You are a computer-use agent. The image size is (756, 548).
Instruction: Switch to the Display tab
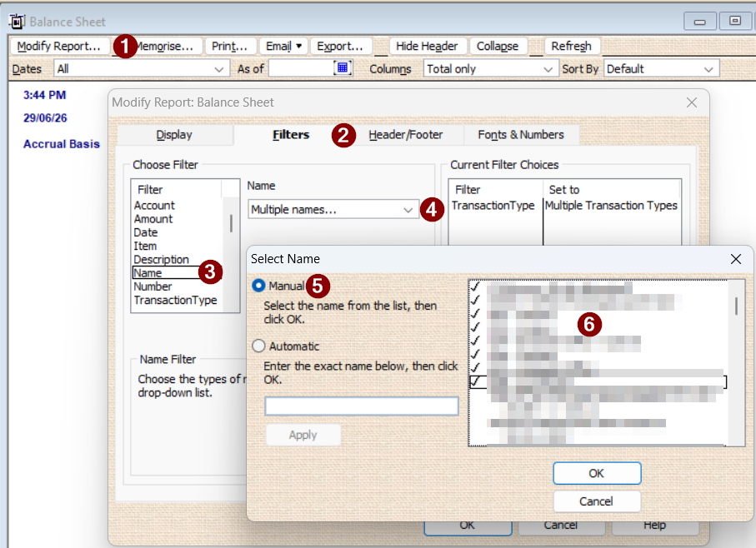(x=174, y=135)
